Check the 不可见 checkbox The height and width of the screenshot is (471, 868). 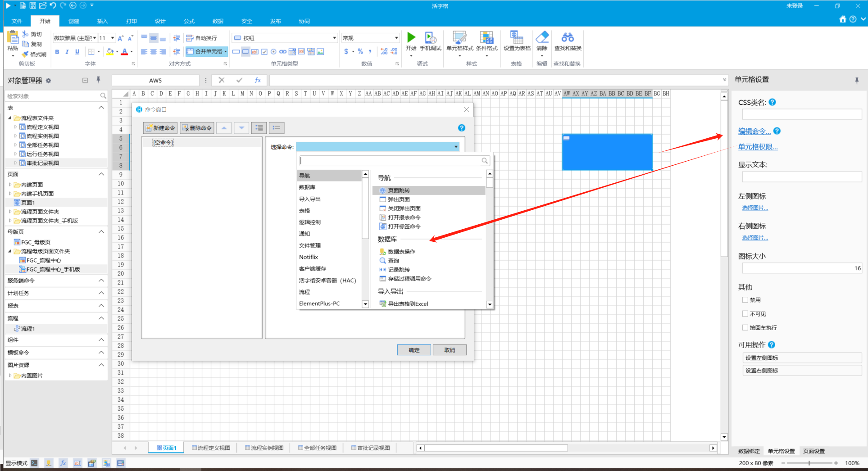tap(745, 314)
